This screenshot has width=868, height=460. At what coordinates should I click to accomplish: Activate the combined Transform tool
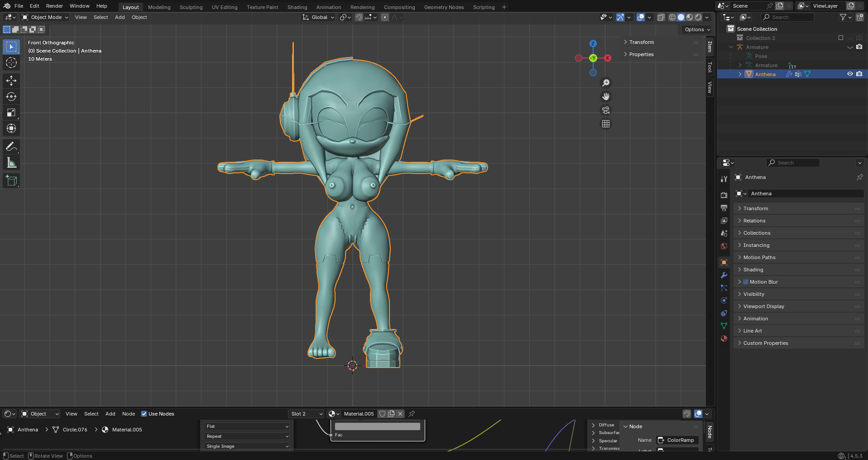pyautogui.click(x=11, y=128)
